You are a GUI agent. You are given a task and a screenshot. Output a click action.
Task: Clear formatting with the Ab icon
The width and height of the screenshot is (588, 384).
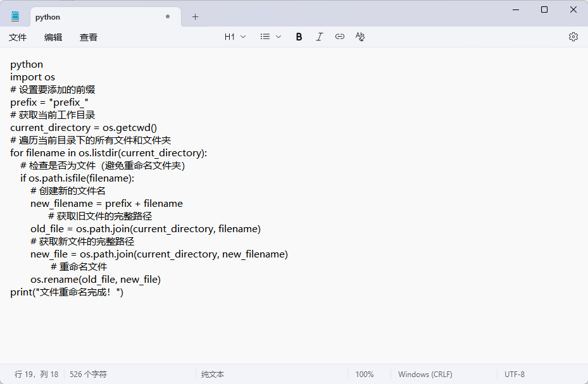[x=360, y=36]
